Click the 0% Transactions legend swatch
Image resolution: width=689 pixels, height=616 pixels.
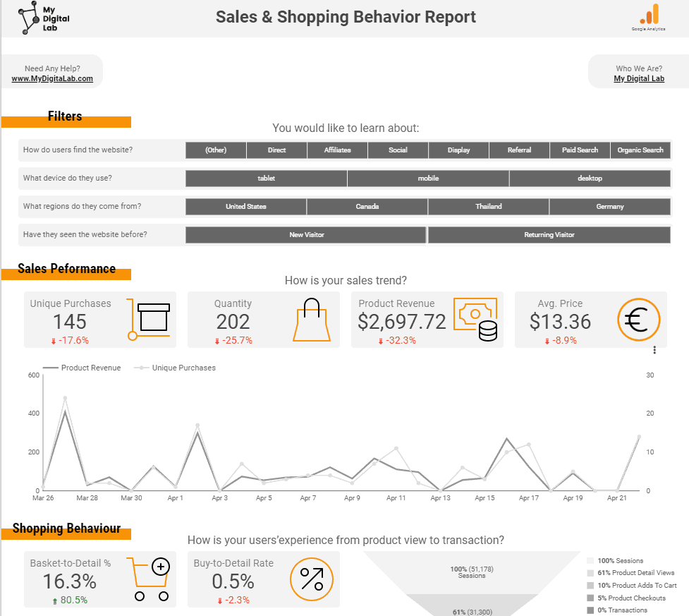click(x=590, y=610)
